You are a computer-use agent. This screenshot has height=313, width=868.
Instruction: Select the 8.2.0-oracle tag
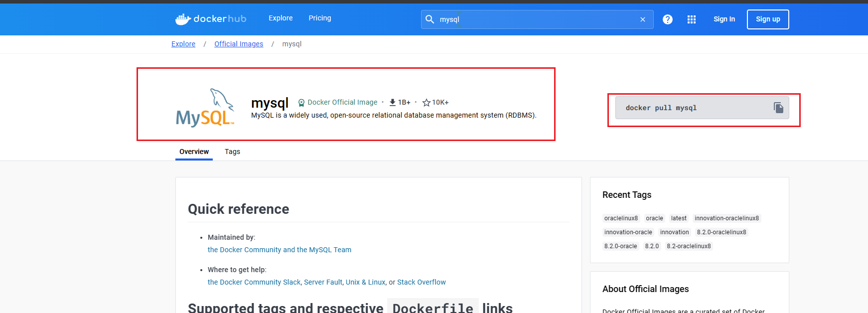pos(620,246)
